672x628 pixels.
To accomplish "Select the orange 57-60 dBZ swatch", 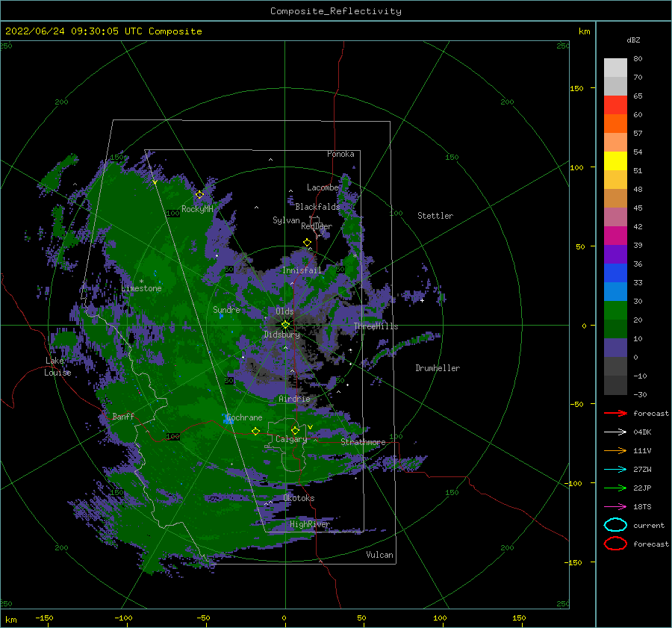I will click(x=615, y=123).
